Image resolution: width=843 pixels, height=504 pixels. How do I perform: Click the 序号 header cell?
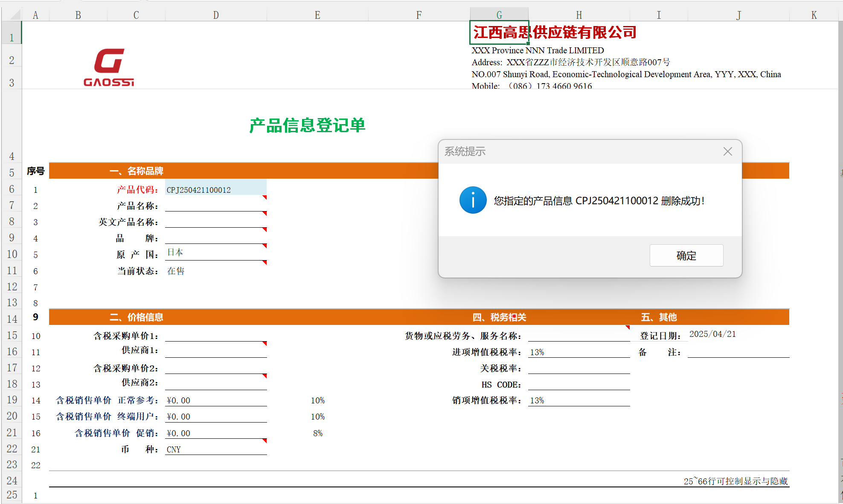(x=36, y=171)
